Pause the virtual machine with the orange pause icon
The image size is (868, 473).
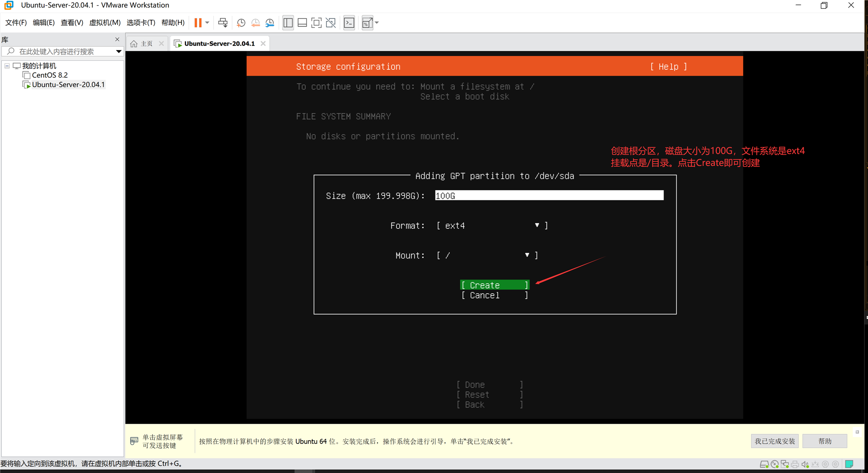click(x=198, y=23)
